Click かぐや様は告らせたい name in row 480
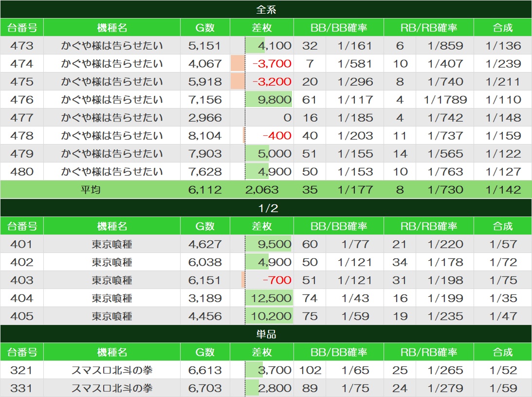The height and width of the screenshot is (397, 532). 111,171
